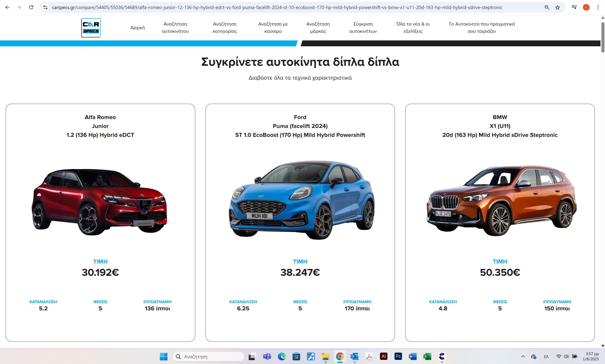Click the Όλα τα νέα & οι εξελίξεις link
Screen dimensions: 605x364
[x=413, y=27]
